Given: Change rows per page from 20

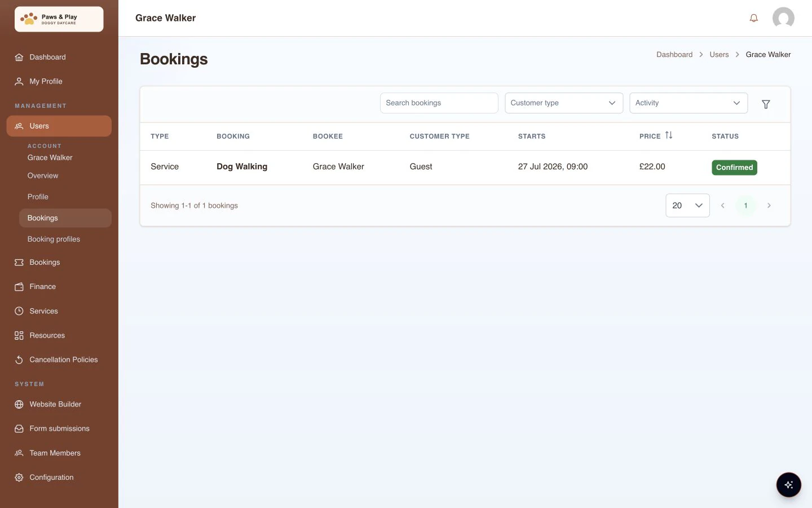Looking at the screenshot, I should click(x=687, y=205).
